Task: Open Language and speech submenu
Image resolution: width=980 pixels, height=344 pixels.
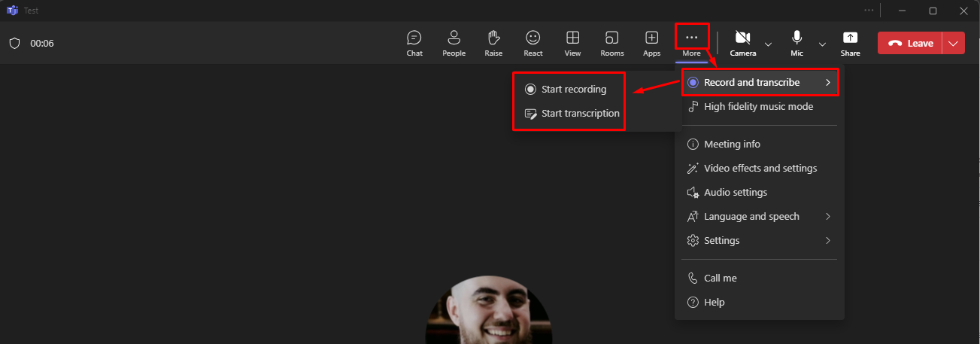Action: (x=760, y=216)
